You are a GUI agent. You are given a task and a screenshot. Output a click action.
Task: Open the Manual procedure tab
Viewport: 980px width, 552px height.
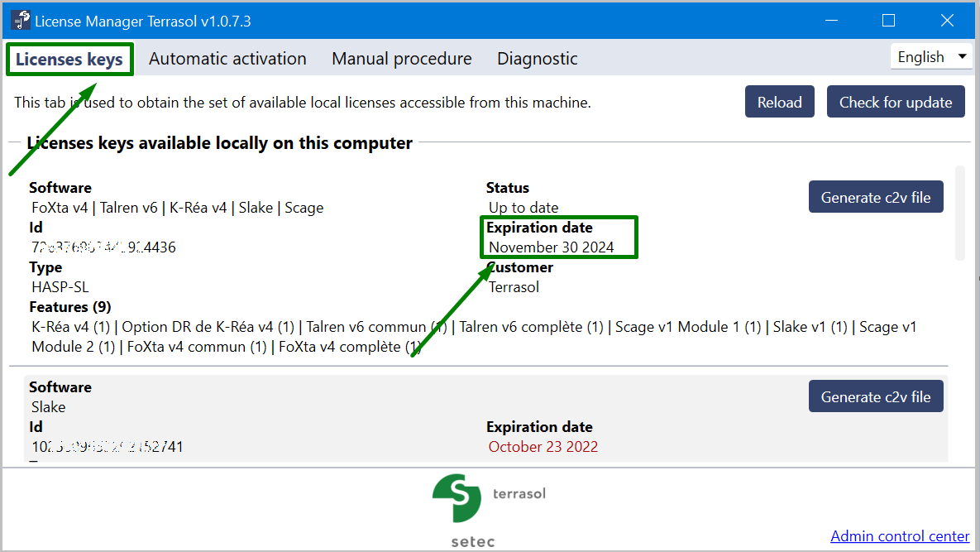click(x=402, y=59)
